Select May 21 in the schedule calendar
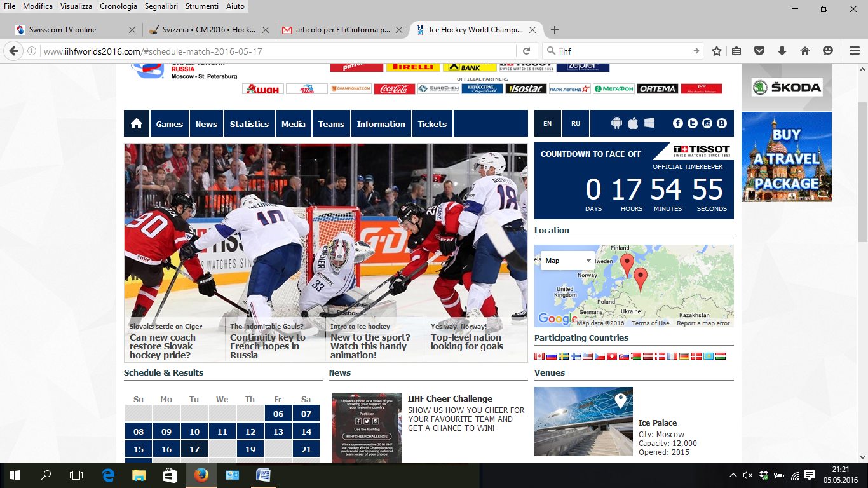This screenshot has height=488, width=868. tap(306, 449)
